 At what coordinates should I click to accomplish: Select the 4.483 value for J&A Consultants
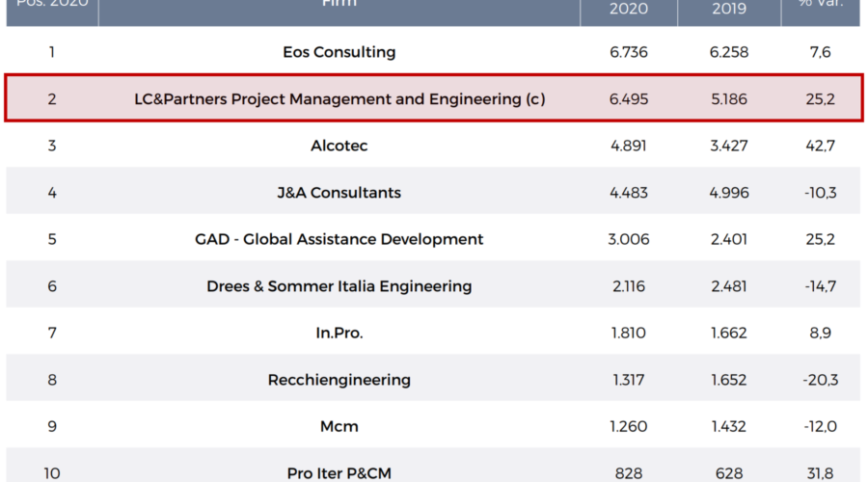pos(628,193)
